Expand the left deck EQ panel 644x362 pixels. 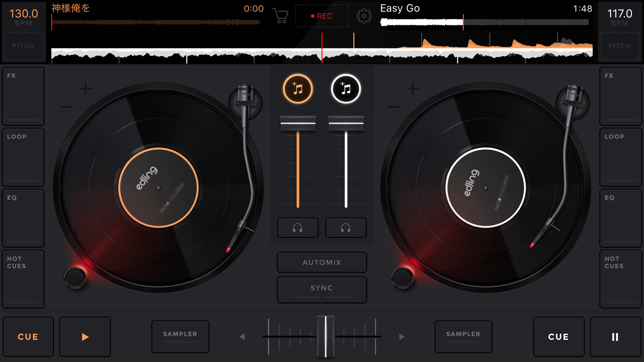click(23, 218)
